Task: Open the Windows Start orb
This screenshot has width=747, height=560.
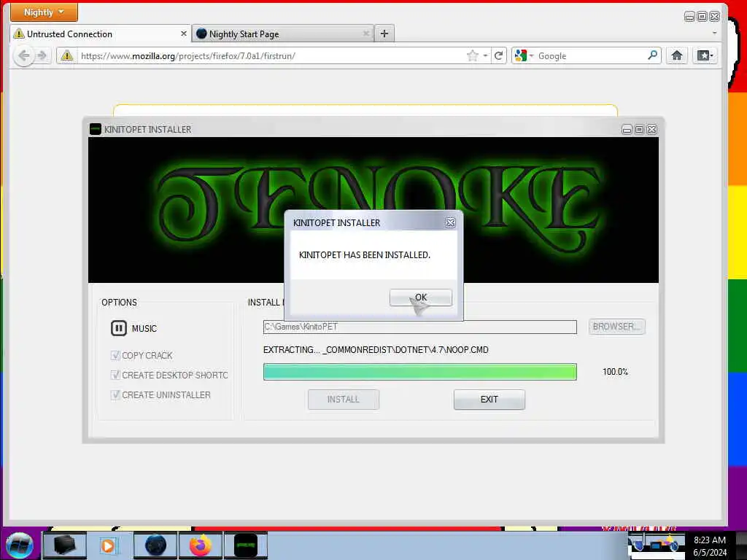Action: click(20, 545)
